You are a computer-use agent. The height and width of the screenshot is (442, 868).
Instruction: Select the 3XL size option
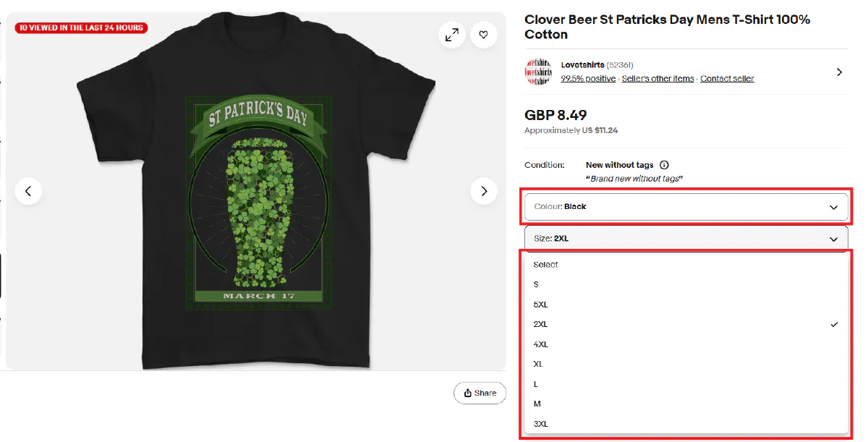click(540, 423)
